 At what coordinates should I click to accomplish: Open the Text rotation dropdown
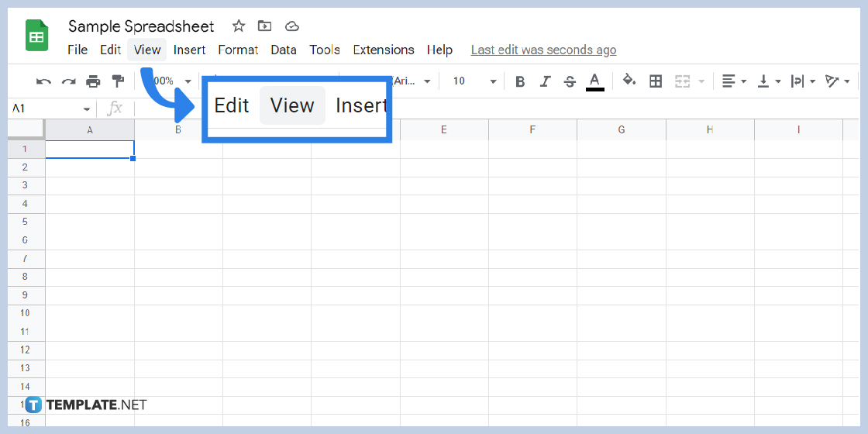click(837, 81)
